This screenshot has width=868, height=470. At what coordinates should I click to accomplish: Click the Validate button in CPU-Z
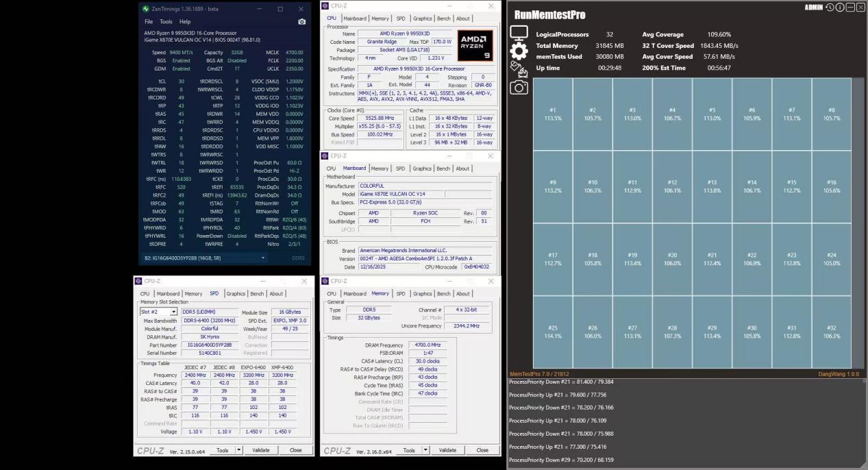447,450
